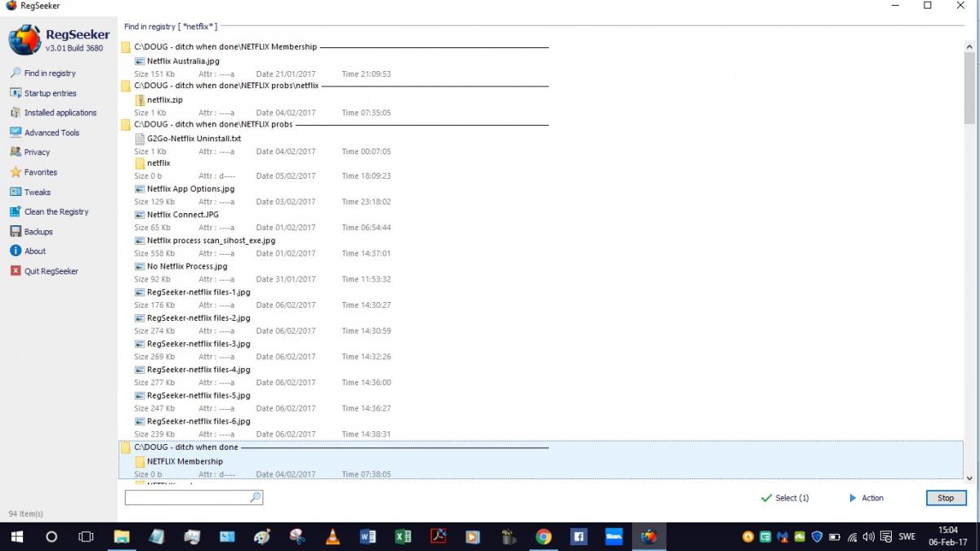
Task: Click the Tweaks sidebar icon
Action: pyautogui.click(x=16, y=192)
